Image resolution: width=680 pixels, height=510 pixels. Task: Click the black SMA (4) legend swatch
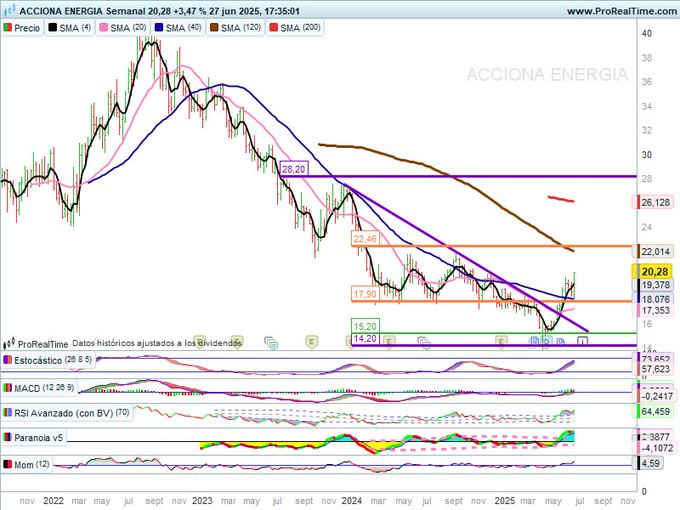pos(52,28)
